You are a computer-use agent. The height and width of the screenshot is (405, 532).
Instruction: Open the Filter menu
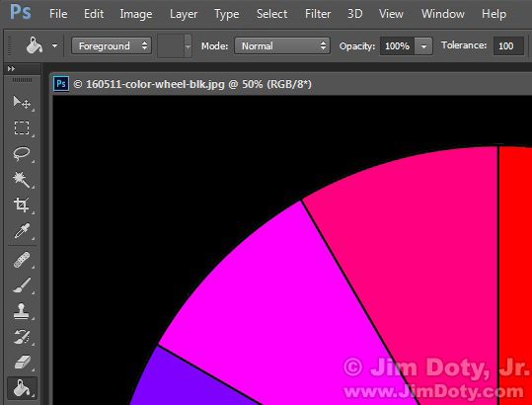(x=318, y=14)
